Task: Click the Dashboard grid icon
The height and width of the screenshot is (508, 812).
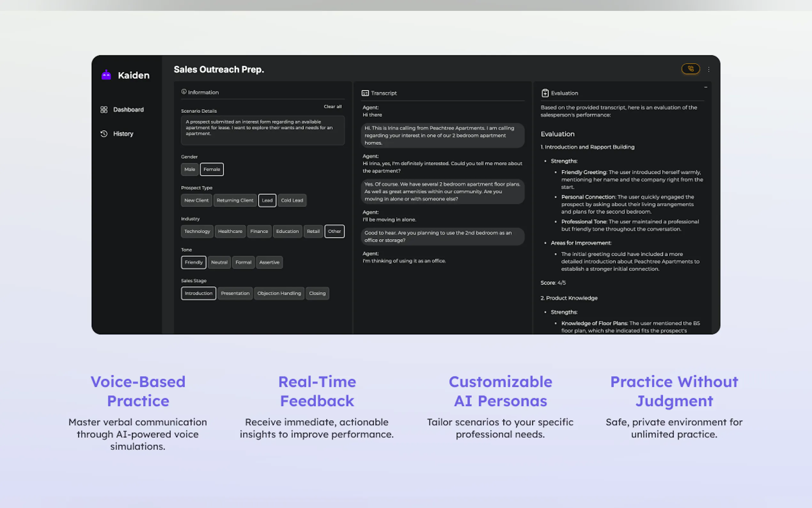Action: tap(104, 109)
